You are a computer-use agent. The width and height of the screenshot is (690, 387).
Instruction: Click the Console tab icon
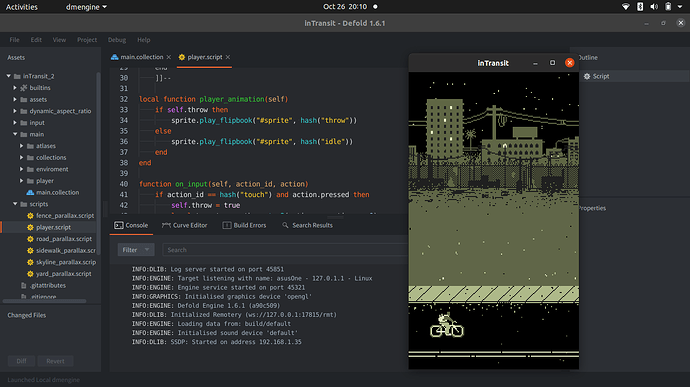(119, 225)
